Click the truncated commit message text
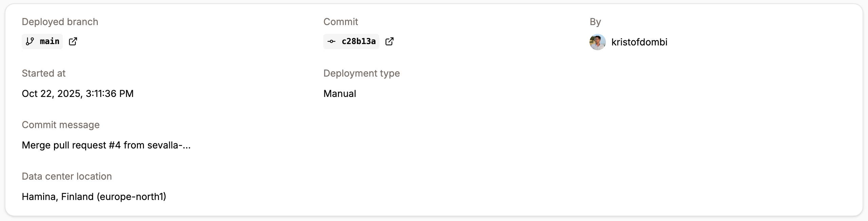Image resolution: width=868 pixels, height=221 pixels. point(106,145)
